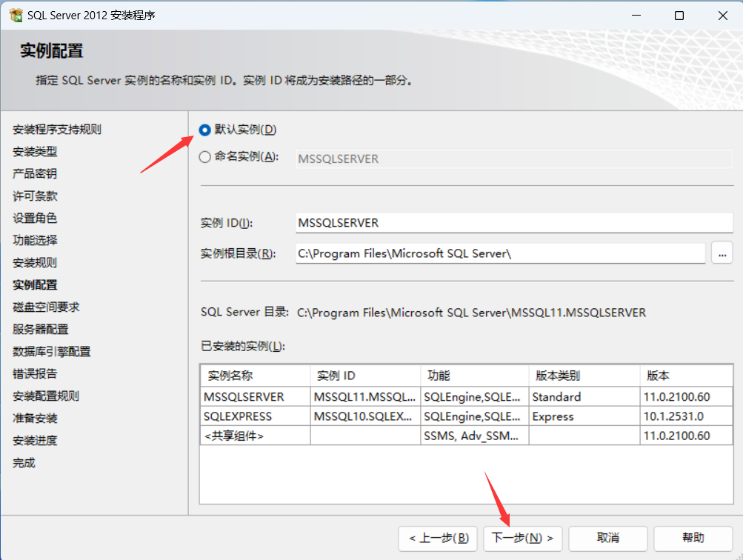Click the 版本 column header
The height and width of the screenshot is (560, 743).
coord(686,376)
